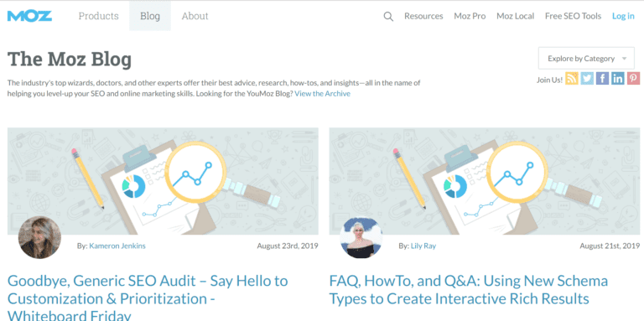Click the RSS feed icon
The height and width of the screenshot is (321, 644).
(x=572, y=79)
